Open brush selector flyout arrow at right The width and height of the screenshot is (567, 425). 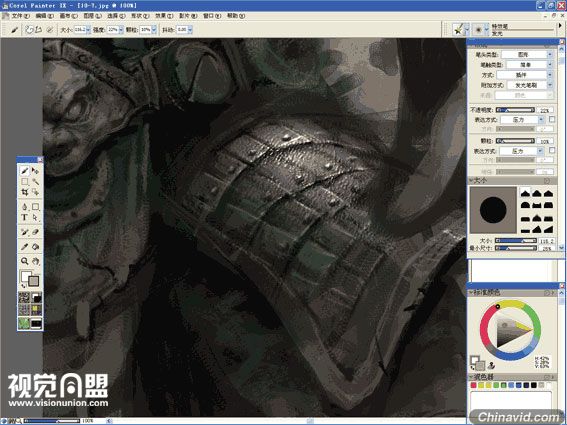[560, 26]
